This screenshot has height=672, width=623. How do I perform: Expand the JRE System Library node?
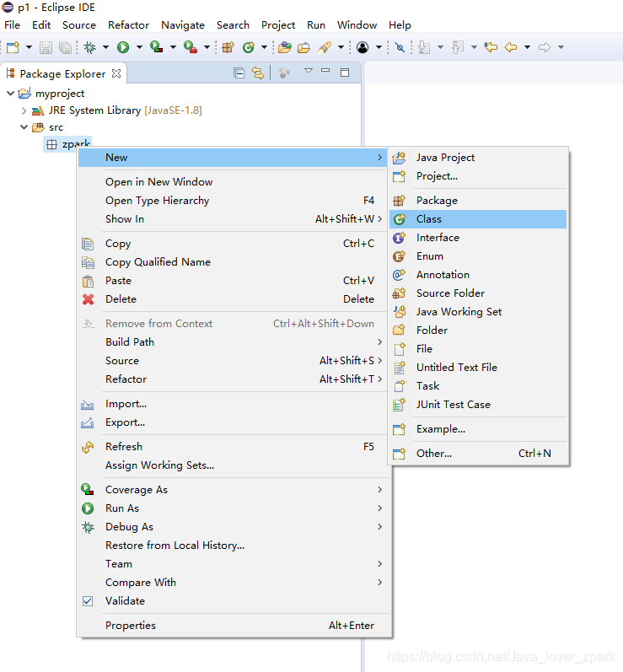click(24, 110)
